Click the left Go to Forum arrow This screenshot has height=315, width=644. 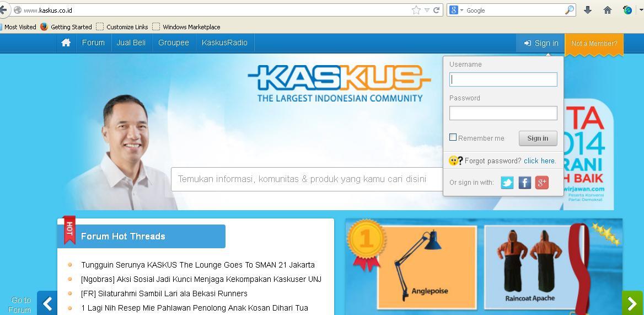(47, 303)
